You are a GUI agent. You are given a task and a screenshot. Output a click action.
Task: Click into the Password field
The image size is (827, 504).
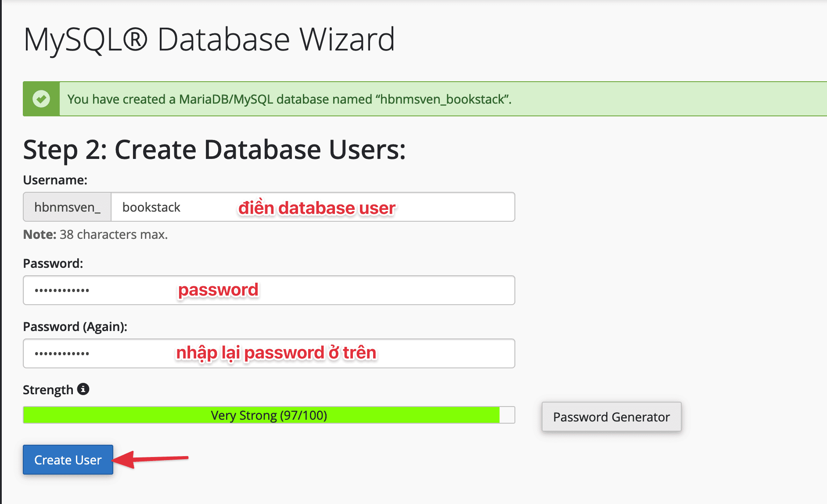click(x=269, y=290)
